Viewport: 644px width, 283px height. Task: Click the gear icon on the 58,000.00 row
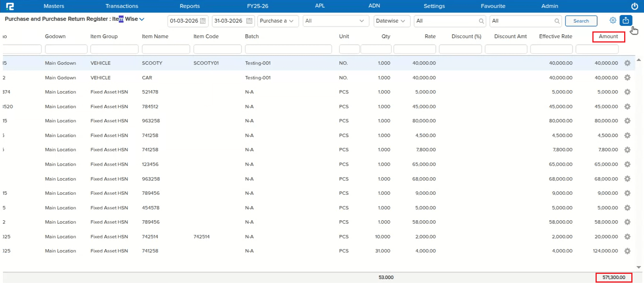(627, 222)
